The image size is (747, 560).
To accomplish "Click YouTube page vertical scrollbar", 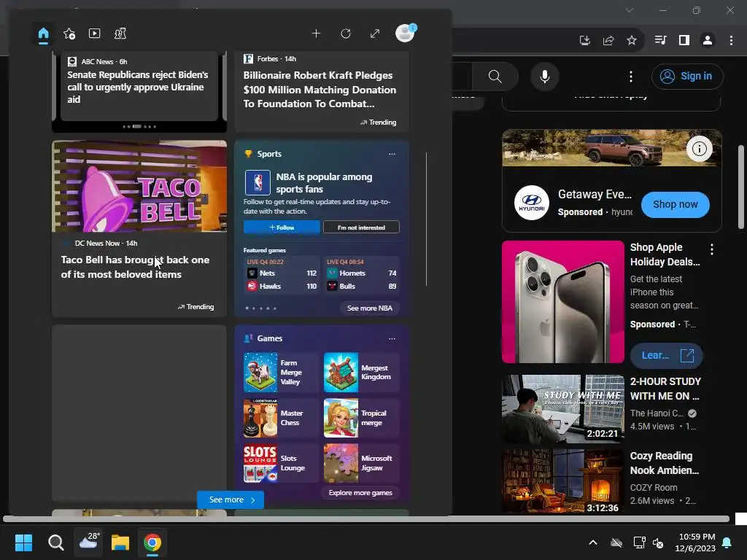I will 741,188.
